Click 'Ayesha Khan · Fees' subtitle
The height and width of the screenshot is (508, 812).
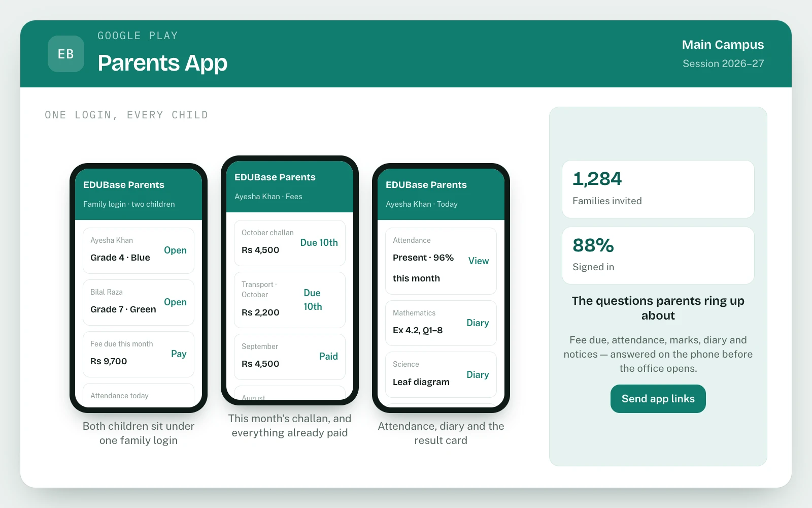268,197
